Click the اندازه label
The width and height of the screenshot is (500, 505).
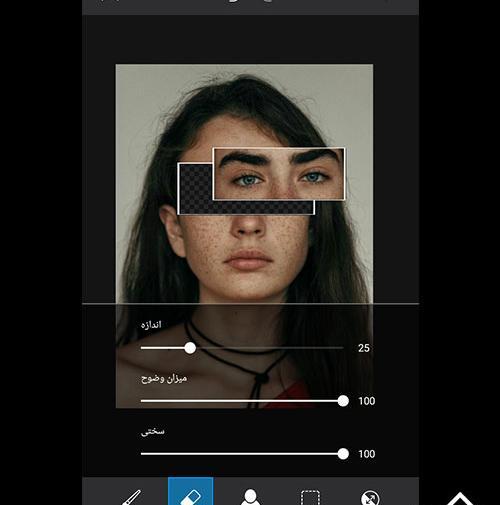coord(151,325)
